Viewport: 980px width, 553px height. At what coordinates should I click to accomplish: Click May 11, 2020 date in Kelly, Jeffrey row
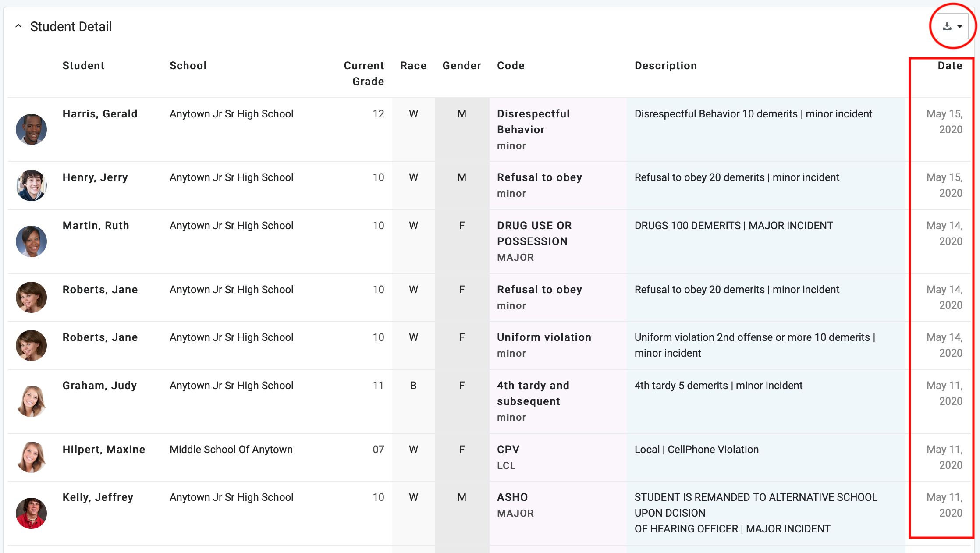pyautogui.click(x=944, y=505)
